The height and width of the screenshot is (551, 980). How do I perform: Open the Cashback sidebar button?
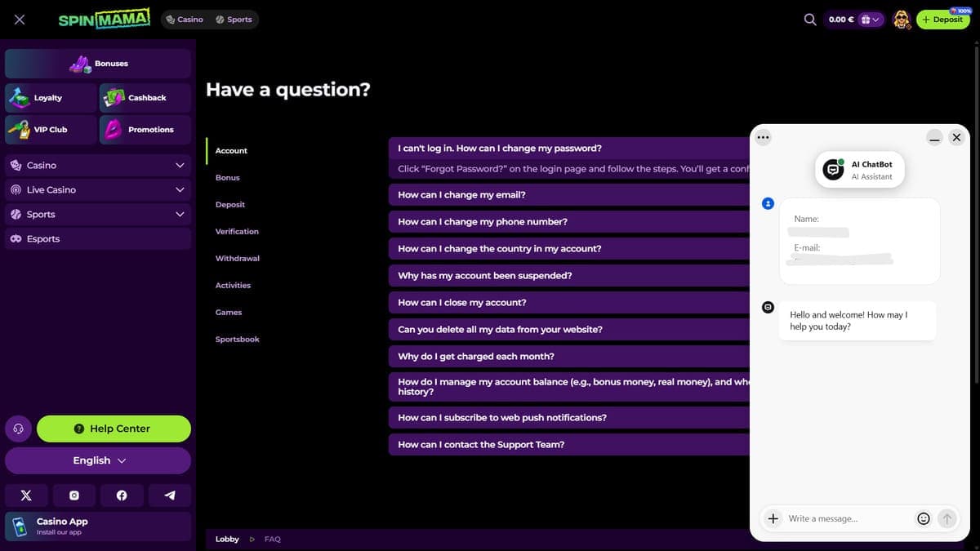(x=145, y=98)
